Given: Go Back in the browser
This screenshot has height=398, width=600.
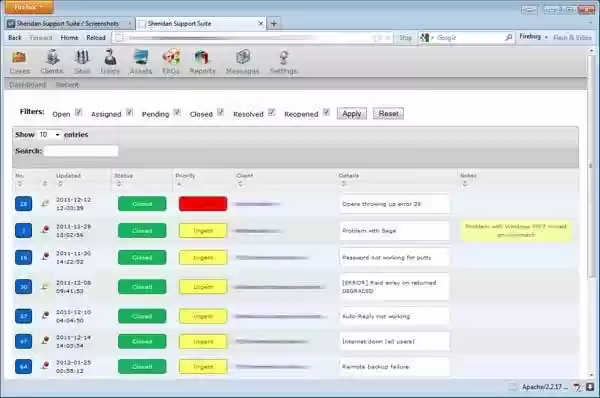Looking at the screenshot, I should [15, 38].
